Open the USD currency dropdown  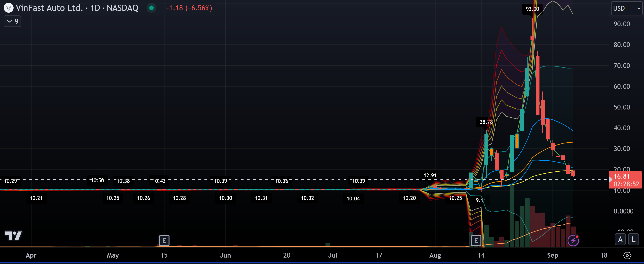click(x=627, y=8)
